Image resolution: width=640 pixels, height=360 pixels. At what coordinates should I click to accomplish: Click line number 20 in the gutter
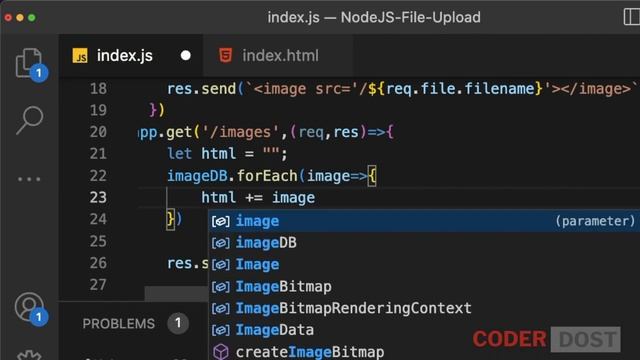[98, 132]
